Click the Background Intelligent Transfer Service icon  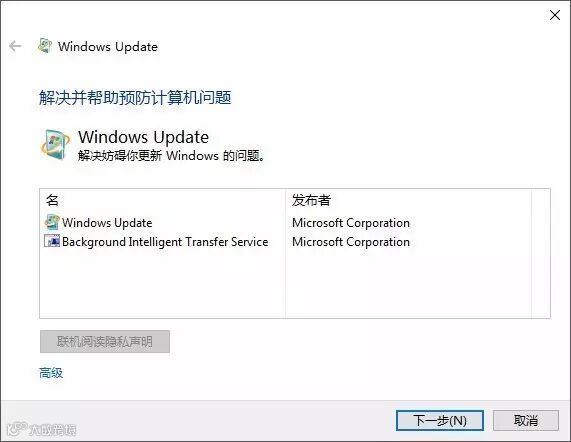coord(52,241)
